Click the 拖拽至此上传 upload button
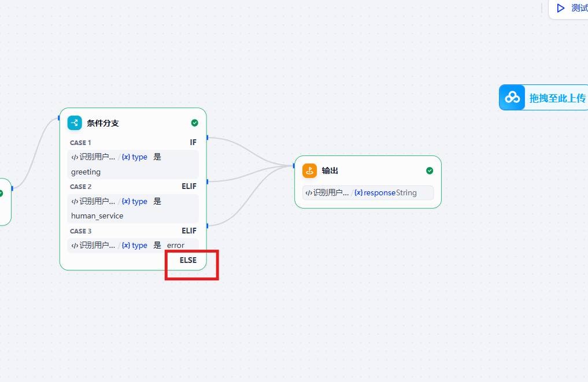This screenshot has width=588, height=382. pos(543,98)
